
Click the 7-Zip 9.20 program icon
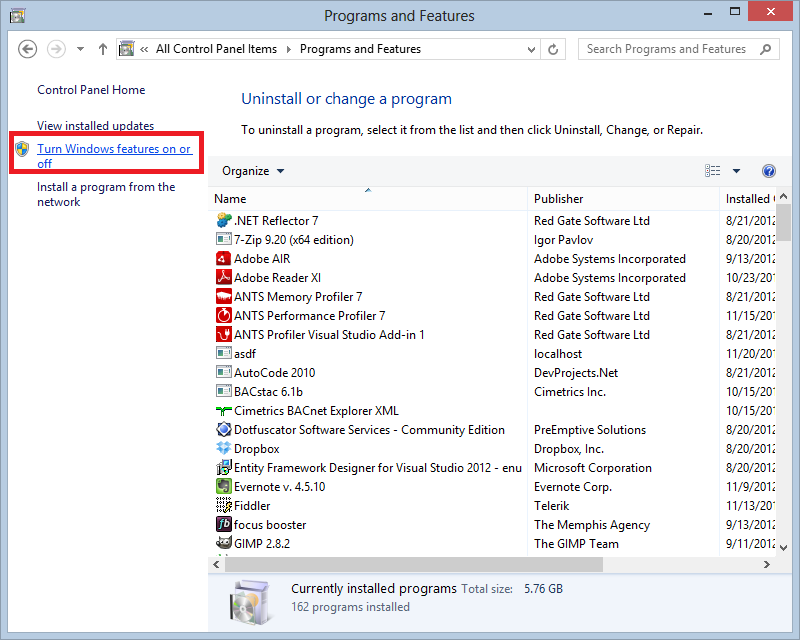[224, 240]
